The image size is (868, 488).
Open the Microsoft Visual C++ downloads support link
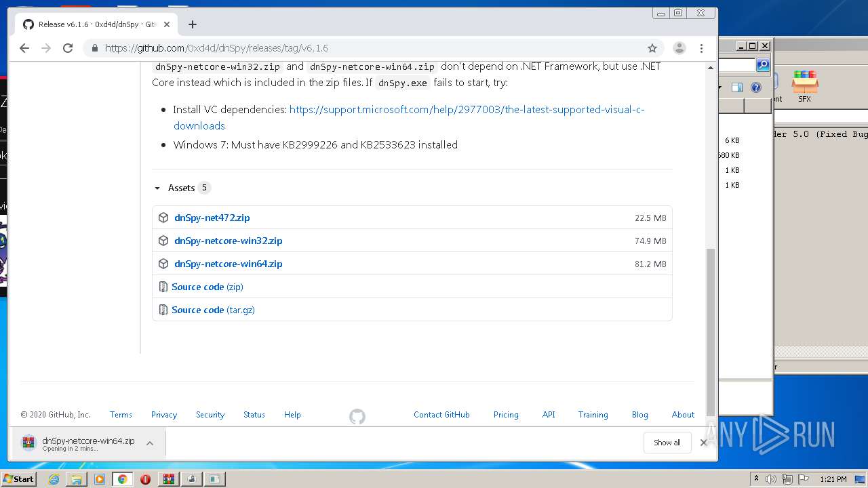pos(409,117)
